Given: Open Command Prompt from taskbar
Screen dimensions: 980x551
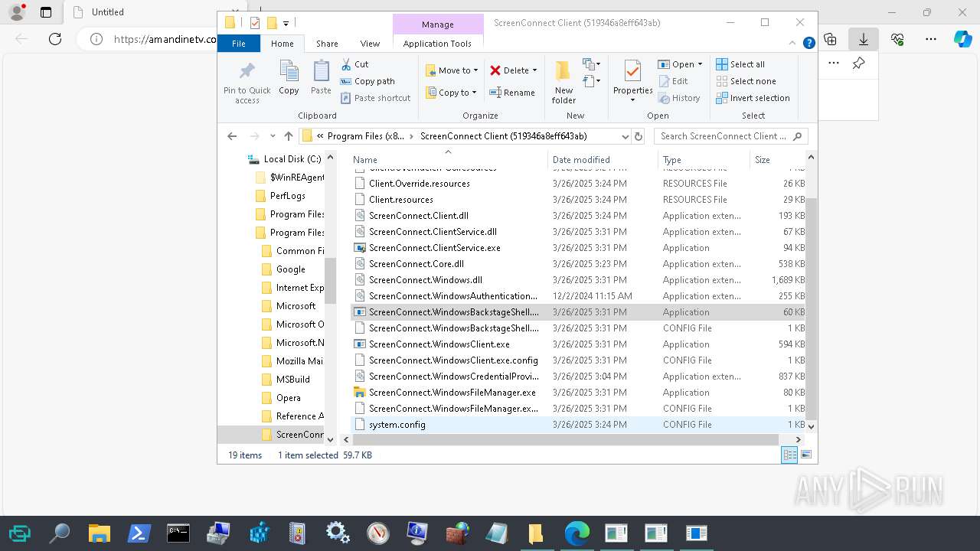Looking at the screenshot, I should [x=178, y=533].
